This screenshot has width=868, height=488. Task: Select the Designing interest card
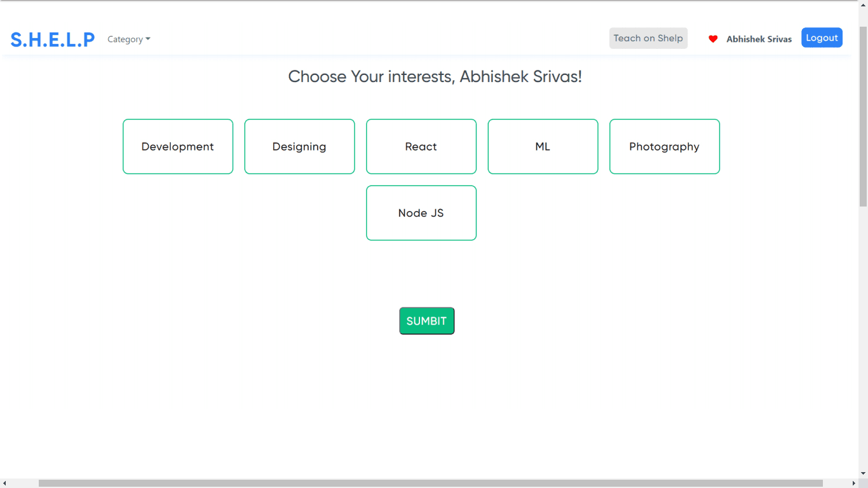point(299,146)
